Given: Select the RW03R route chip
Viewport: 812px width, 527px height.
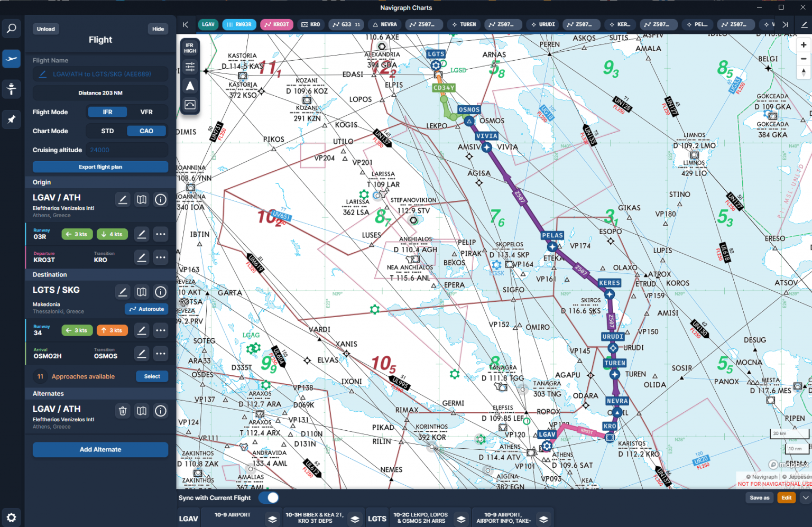Looking at the screenshot, I should [x=239, y=24].
